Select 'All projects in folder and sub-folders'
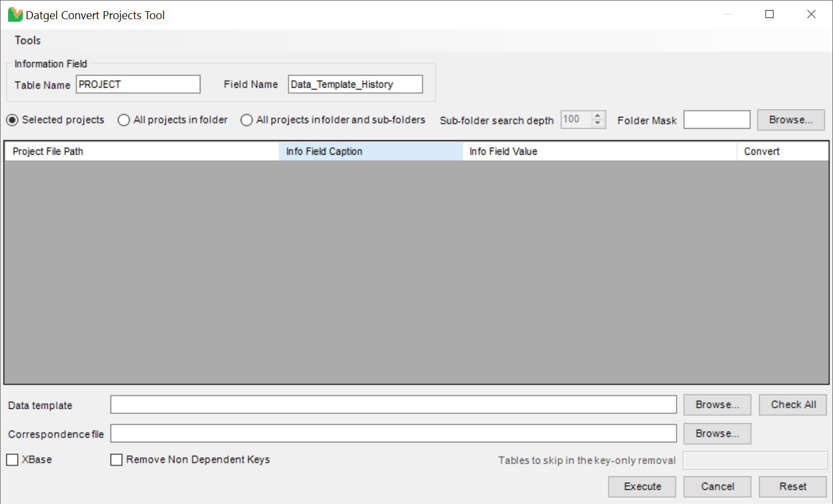Screen dimensions: 833x504 pyautogui.click(x=247, y=120)
